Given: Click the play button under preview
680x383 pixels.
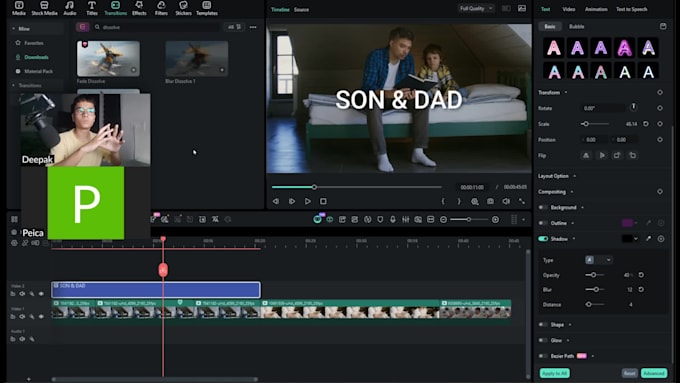Looking at the screenshot, I should [307, 201].
